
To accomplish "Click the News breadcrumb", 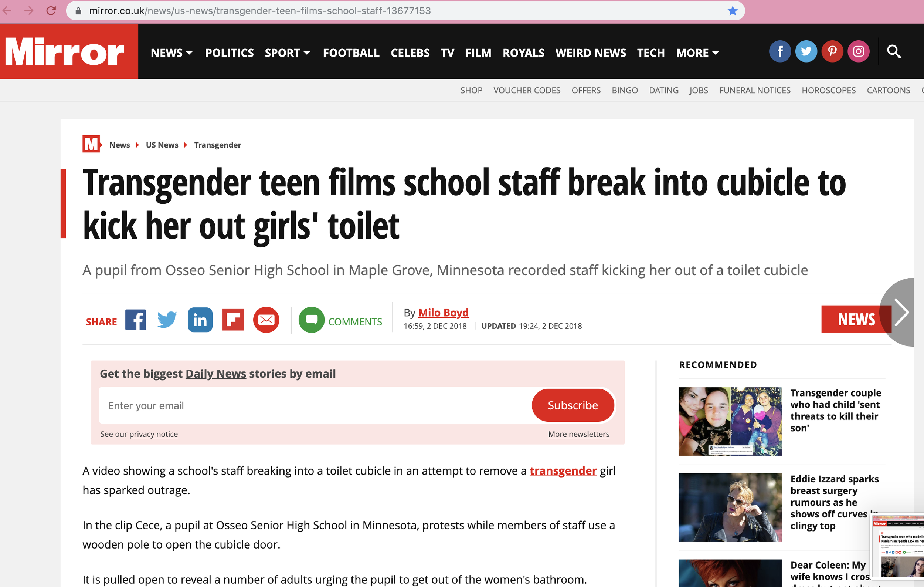I will coord(119,145).
